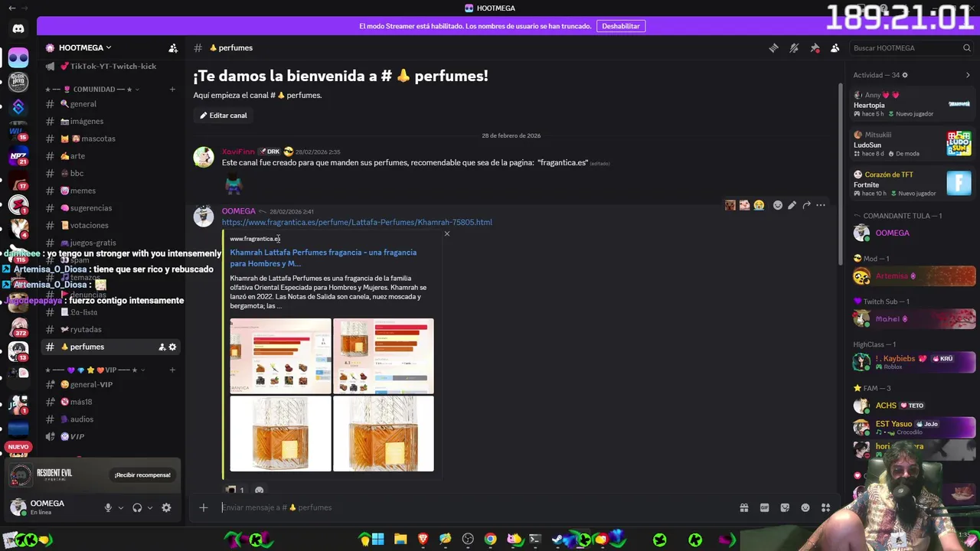The height and width of the screenshot is (551, 980).
Task: Join the audios voice channel
Action: 112,419
